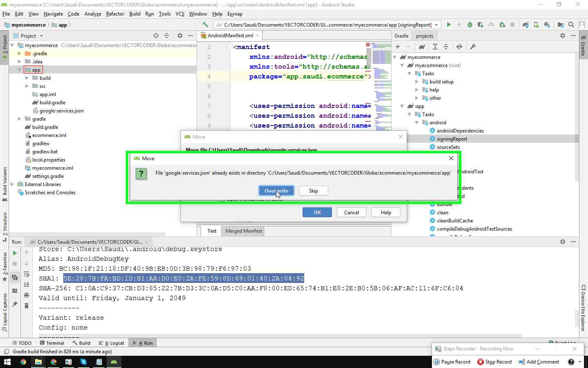Open the Windows Start menu

7,362
